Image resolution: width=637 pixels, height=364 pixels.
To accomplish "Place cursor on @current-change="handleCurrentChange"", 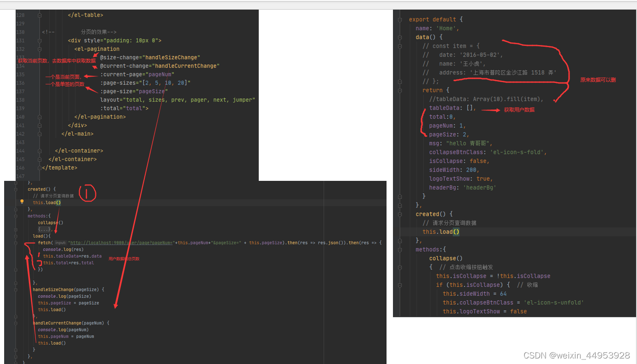I will pyautogui.click(x=159, y=66).
